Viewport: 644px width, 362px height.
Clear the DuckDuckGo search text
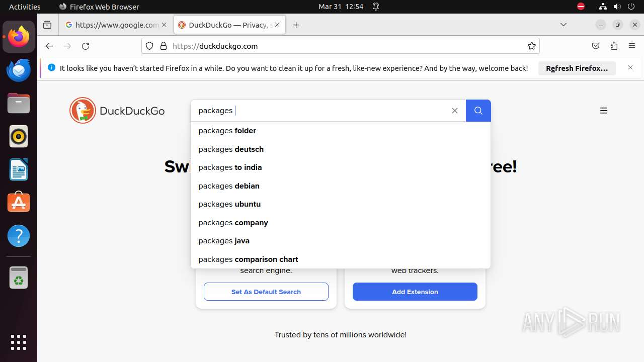point(455,111)
